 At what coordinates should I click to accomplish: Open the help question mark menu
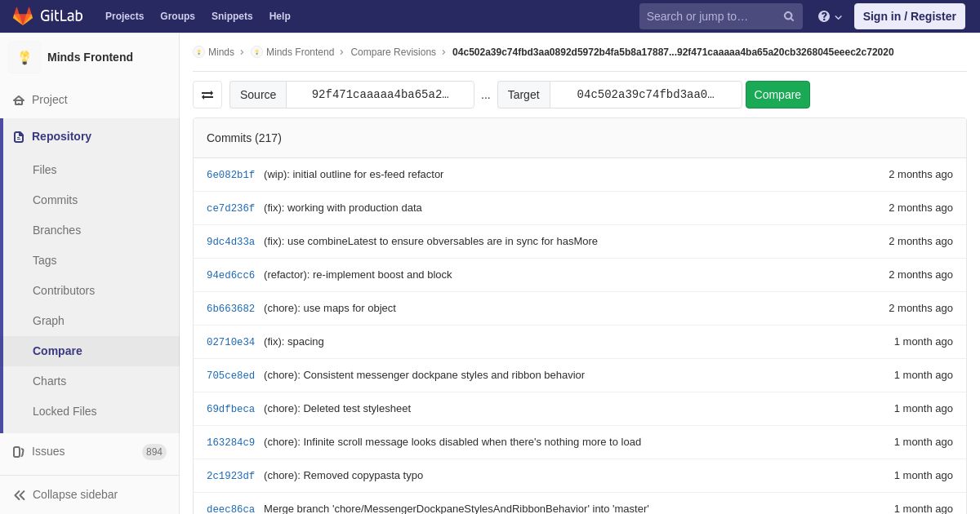pos(829,16)
